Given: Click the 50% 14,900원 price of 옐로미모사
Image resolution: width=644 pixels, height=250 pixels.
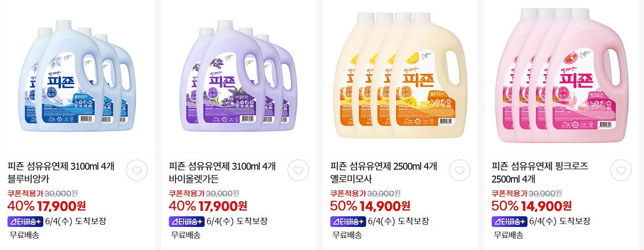Looking at the screenshot, I should [370, 206].
